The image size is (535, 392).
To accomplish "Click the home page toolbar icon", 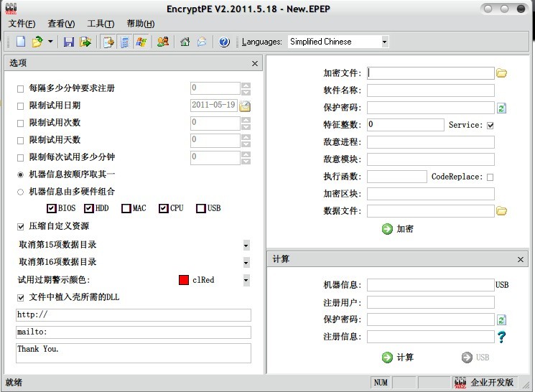I will click(185, 42).
